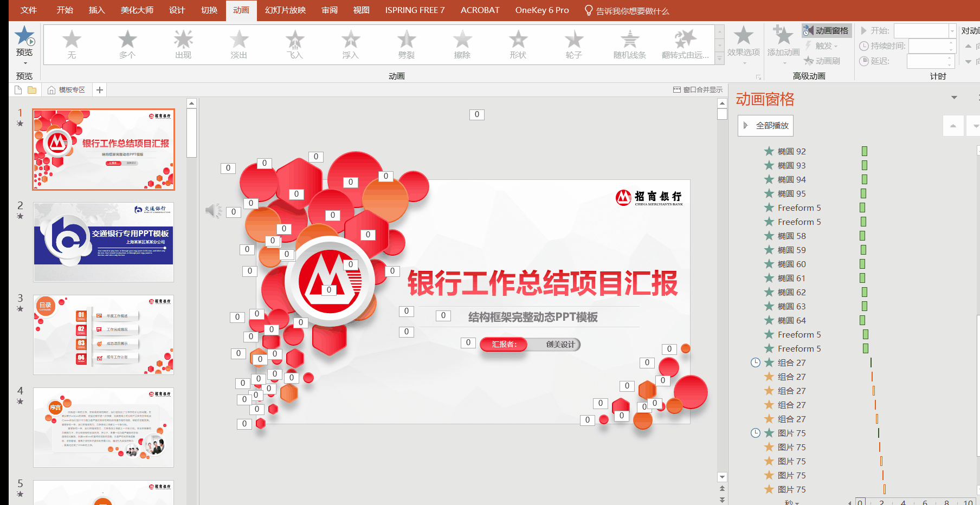Apply the 擦除 (Wipe) animation
Viewport: 980px width, 505px height.
point(462,44)
